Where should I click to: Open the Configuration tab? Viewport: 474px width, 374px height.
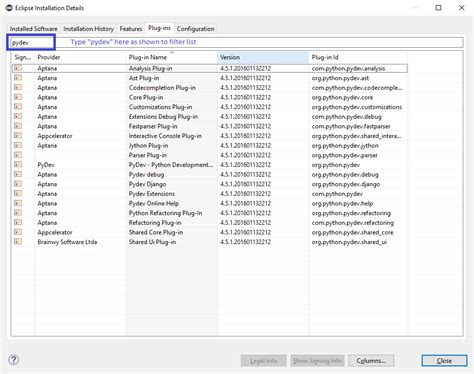pos(195,29)
